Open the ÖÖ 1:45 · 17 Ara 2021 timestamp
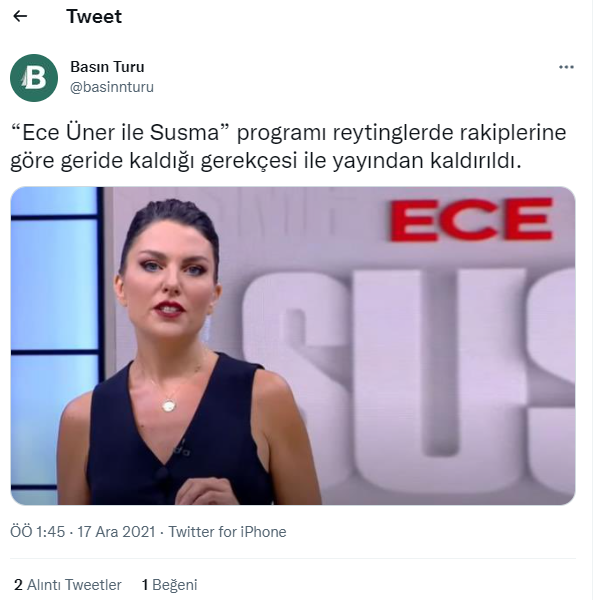This screenshot has height=600, width=602. click(x=83, y=532)
